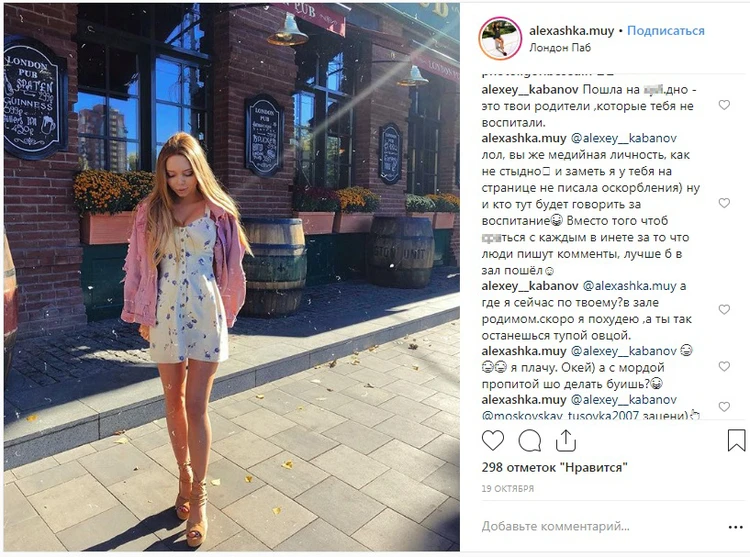Like the first alexey__kabanov comment
The width and height of the screenshot is (750, 557).
(x=724, y=105)
